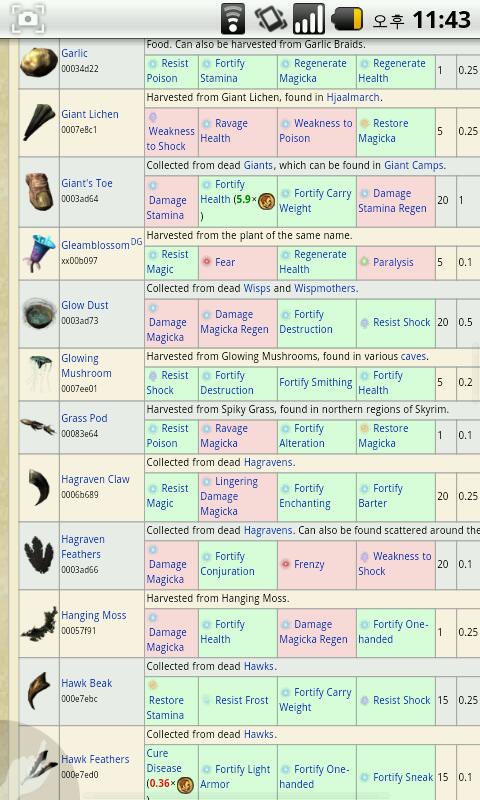The height and width of the screenshot is (800, 480).
Task: Open the Glowing Mushroom ingredient page
Action: [x=86, y=366]
